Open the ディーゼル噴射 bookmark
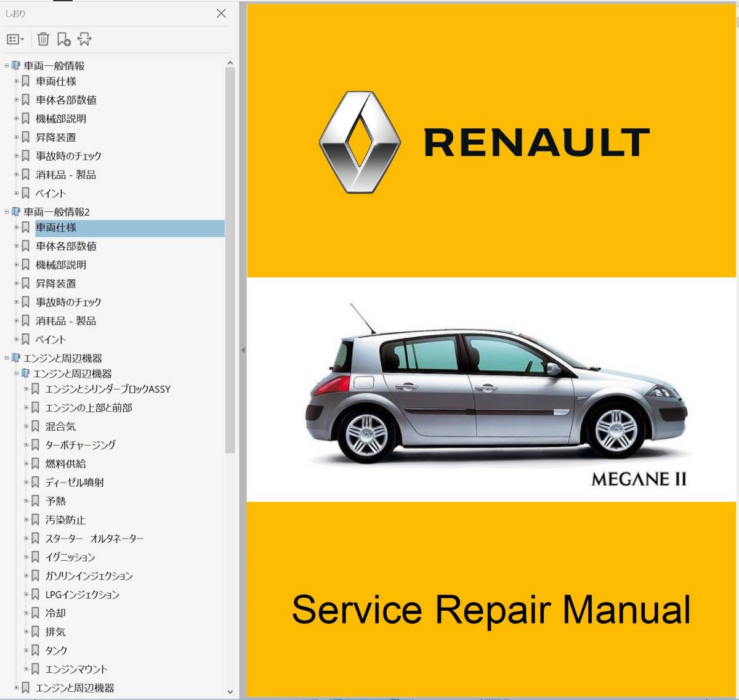739x700 pixels. (x=75, y=482)
